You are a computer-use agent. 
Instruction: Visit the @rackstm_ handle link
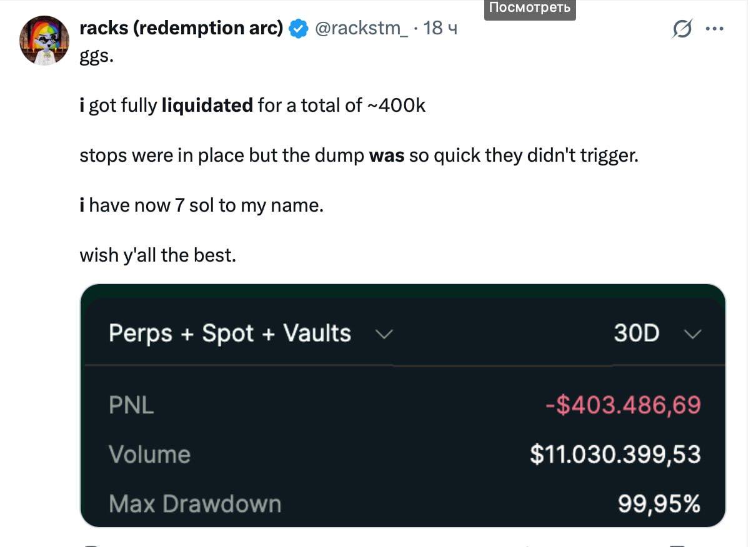362,28
